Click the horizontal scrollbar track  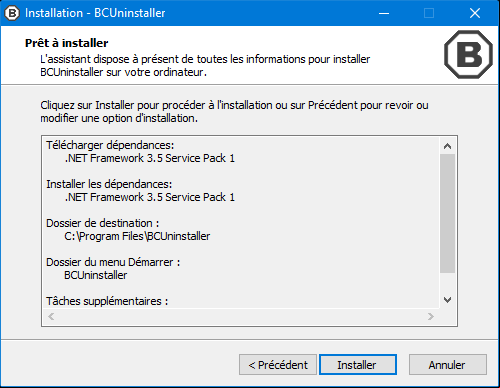241,316
